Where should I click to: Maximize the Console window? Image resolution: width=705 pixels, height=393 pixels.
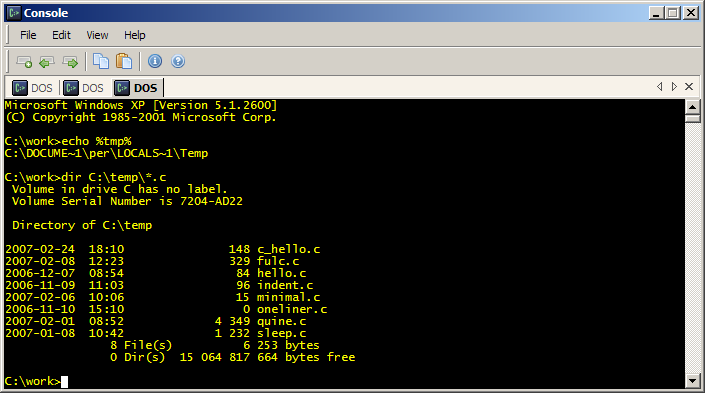(x=673, y=13)
